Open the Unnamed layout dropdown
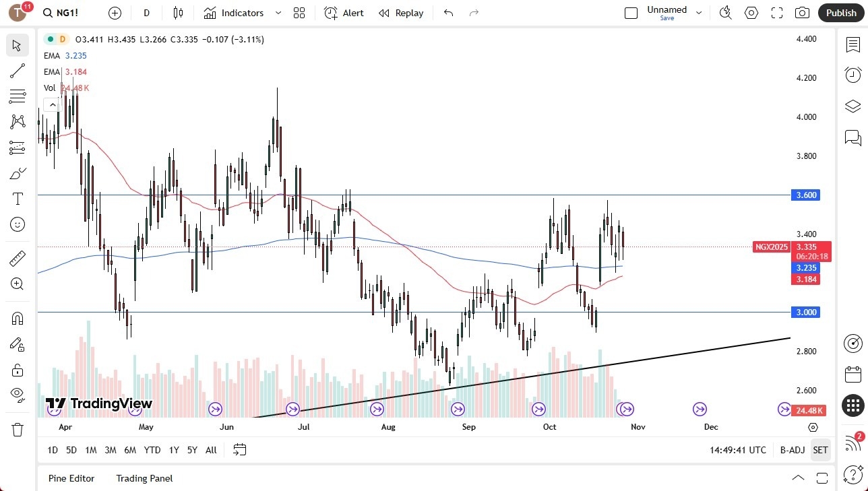This screenshot has width=868, height=491. pyautogui.click(x=699, y=13)
